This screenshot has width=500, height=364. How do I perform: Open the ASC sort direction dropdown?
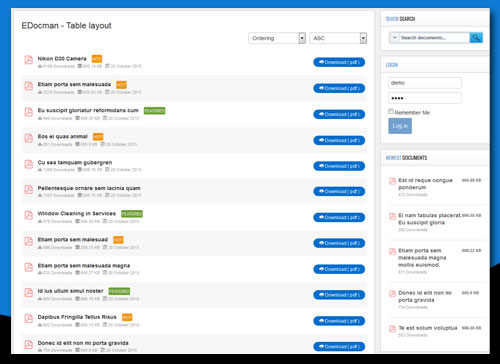pos(338,38)
